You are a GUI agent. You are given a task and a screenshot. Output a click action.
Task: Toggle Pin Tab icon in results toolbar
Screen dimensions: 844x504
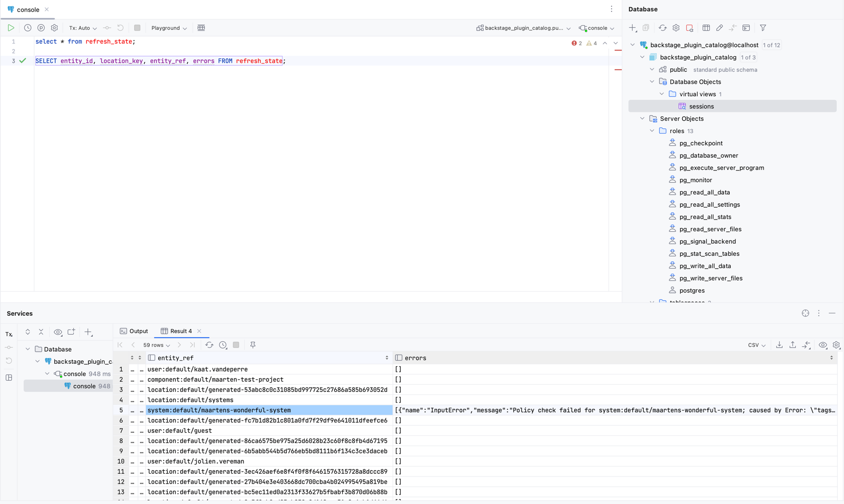253,345
